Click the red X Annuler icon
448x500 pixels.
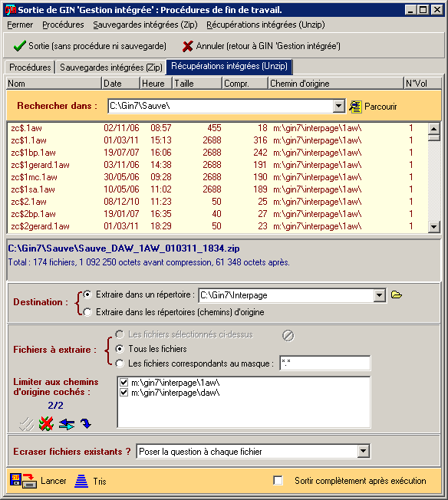point(188,46)
